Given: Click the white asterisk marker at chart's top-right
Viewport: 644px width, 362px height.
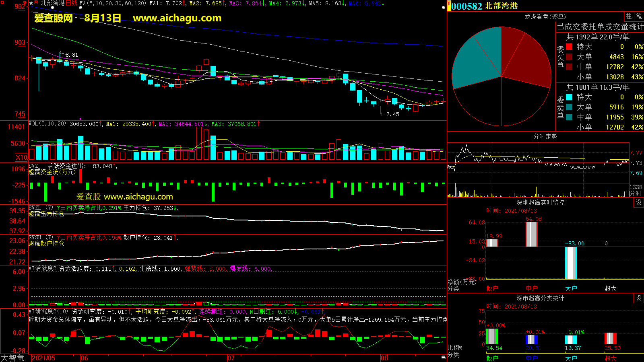Looking at the screenshot, I should (x=443, y=7).
